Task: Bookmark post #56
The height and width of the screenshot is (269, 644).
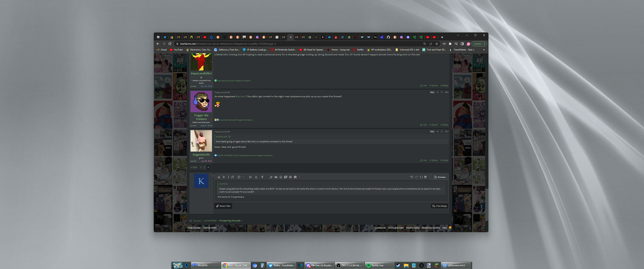Action: click(442, 92)
